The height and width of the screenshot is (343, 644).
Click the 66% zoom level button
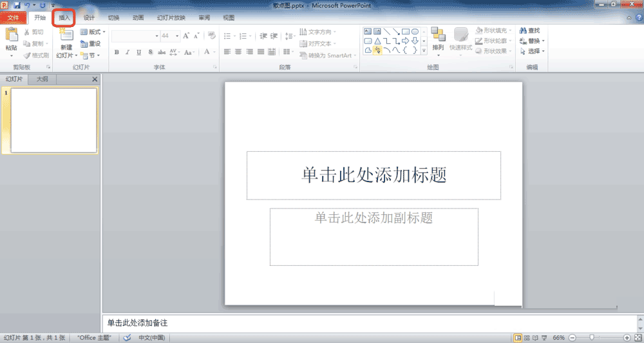[x=558, y=338]
